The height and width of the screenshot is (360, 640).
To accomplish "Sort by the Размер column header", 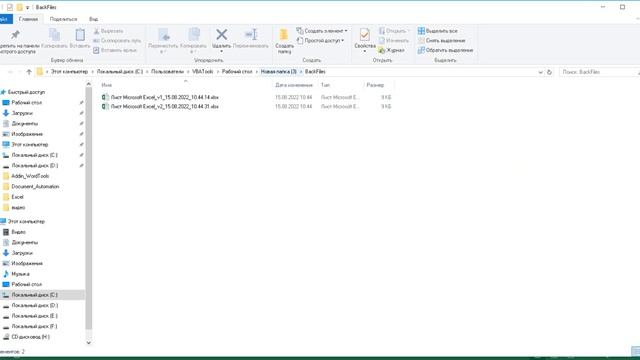I will (375, 85).
